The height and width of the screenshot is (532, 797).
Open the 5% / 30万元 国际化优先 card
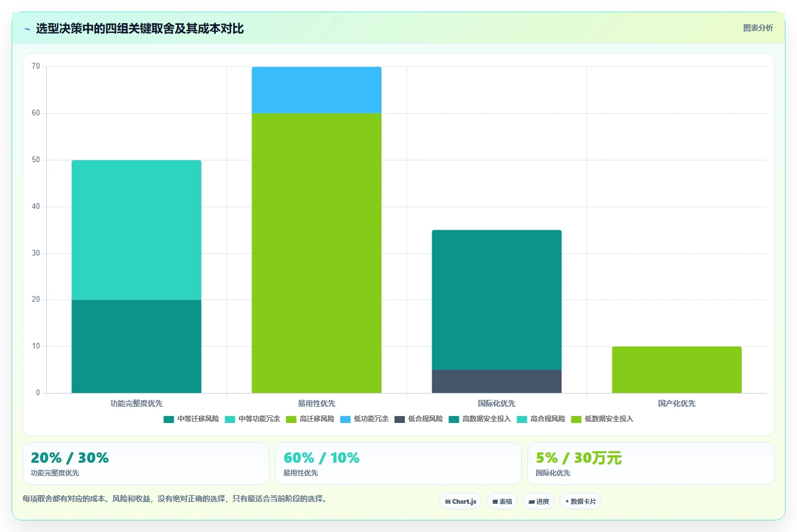click(651, 463)
